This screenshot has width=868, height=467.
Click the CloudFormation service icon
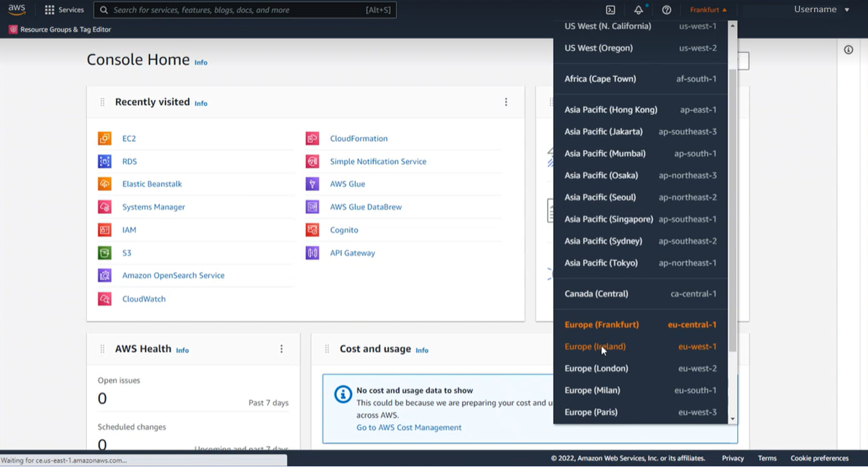(x=312, y=139)
